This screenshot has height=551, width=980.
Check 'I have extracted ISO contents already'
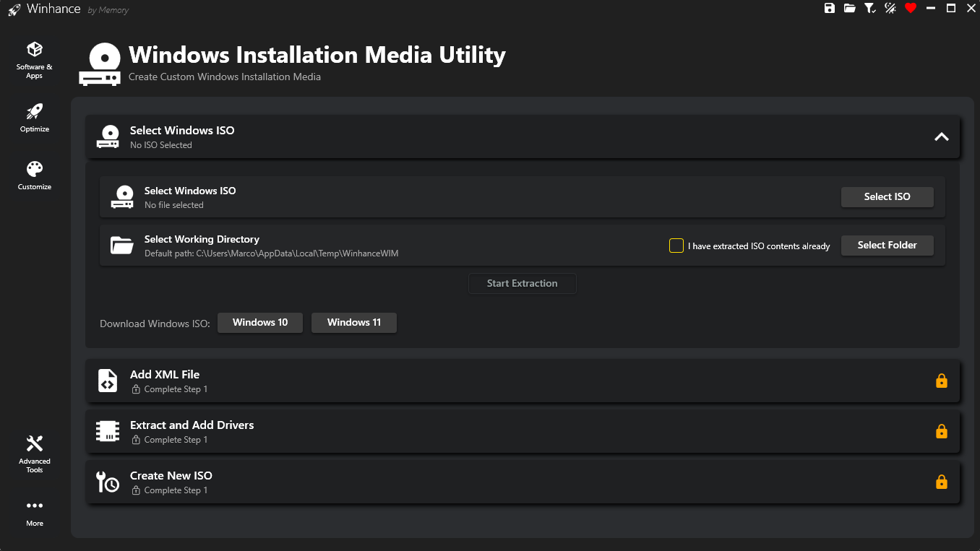click(676, 246)
